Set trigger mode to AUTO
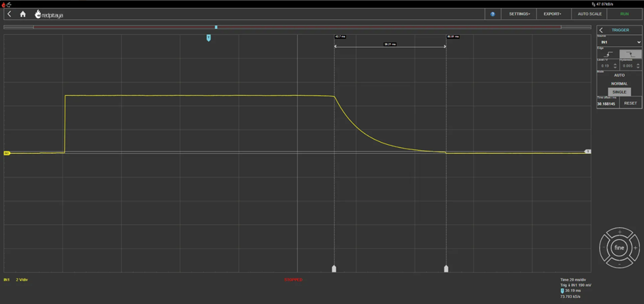This screenshot has height=304, width=644. 619,75
